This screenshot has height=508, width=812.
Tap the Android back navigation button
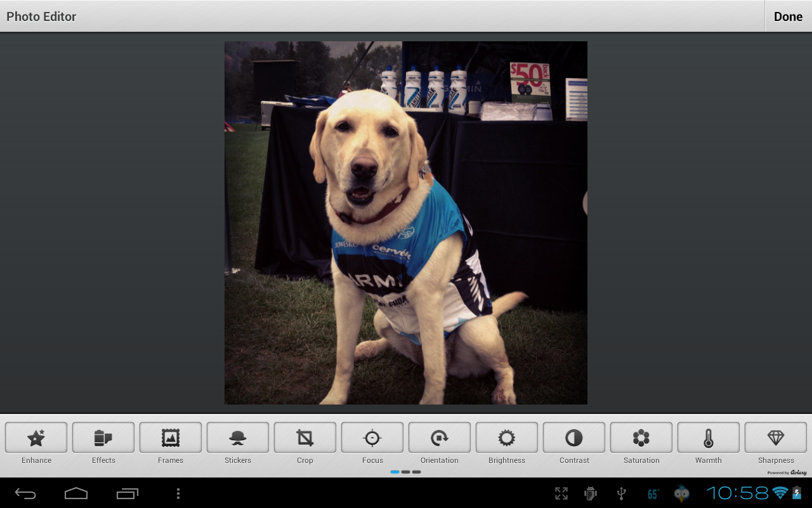click(25, 493)
